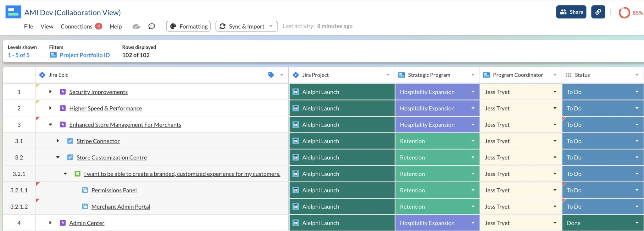The width and height of the screenshot is (644, 231).
Task: Click the Share button
Action: tap(571, 12)
